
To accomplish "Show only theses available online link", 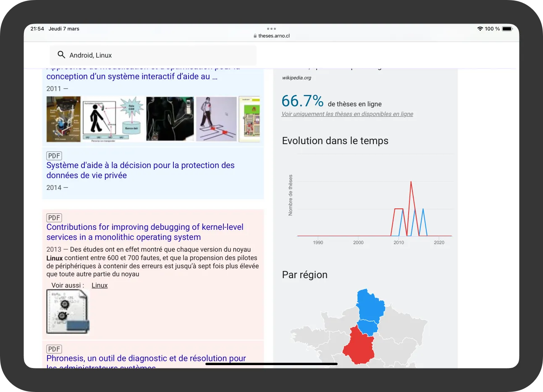I will (347, 114).
